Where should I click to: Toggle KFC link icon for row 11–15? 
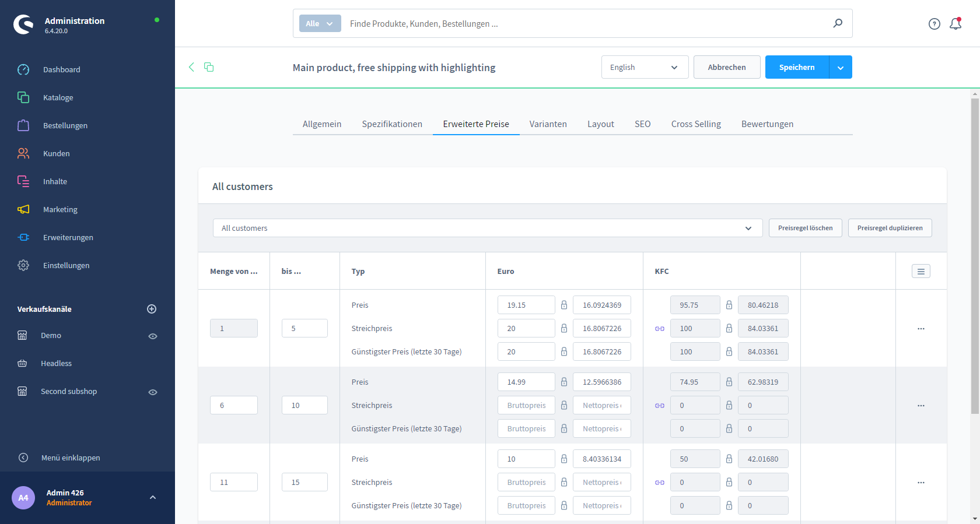click(x=660, y=483)
